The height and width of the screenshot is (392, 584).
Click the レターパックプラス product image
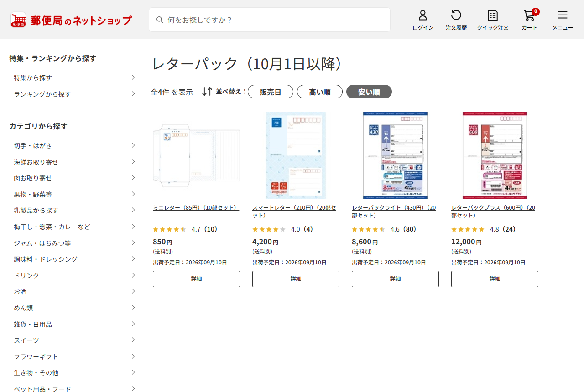tap(495, 155)
